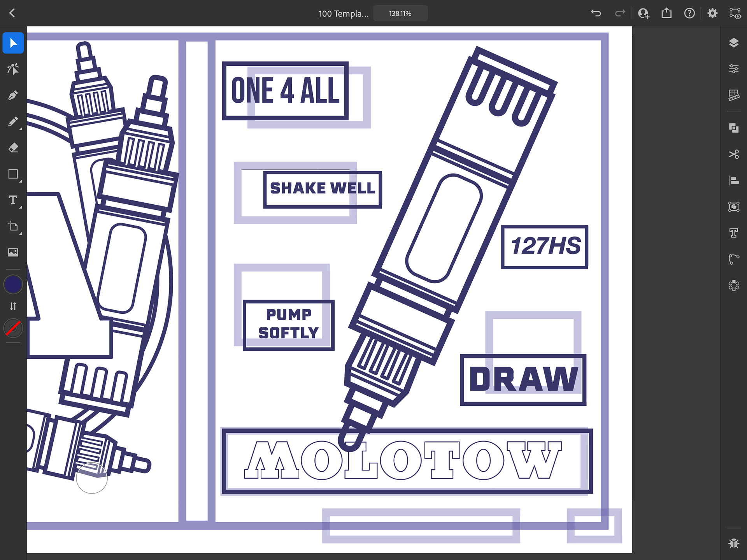Open the Scissors cut options
The image size is (747, 560).
[x=734, y=154]
